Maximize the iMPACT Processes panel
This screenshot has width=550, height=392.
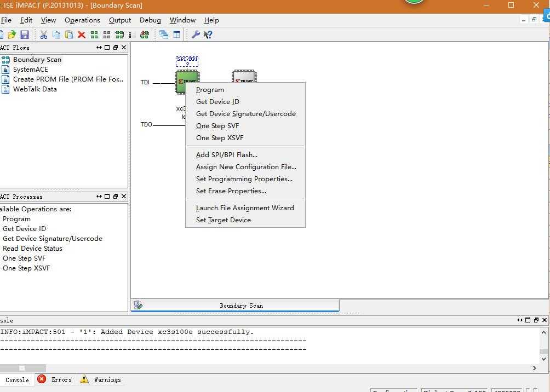pyautogui.click(x=107, y=197)
